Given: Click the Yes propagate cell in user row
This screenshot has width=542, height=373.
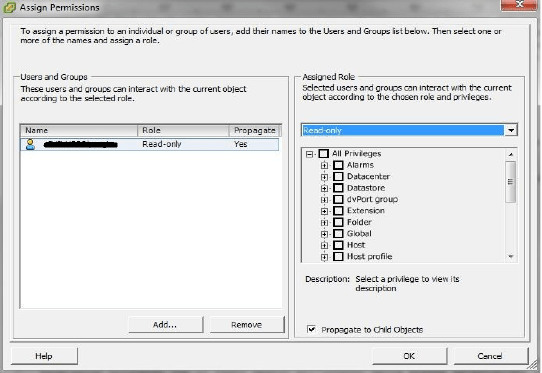Looking at the screenshot, I should (241, 144).
